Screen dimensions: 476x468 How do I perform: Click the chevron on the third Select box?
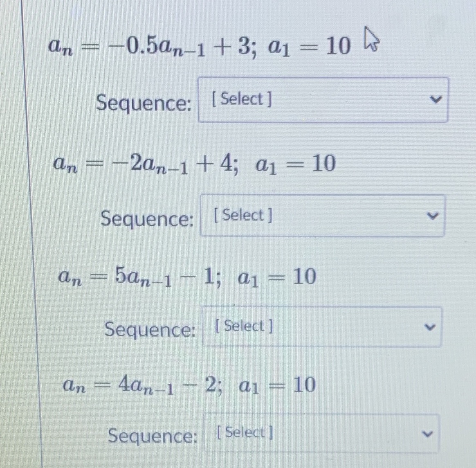click(x=430, y=326)
